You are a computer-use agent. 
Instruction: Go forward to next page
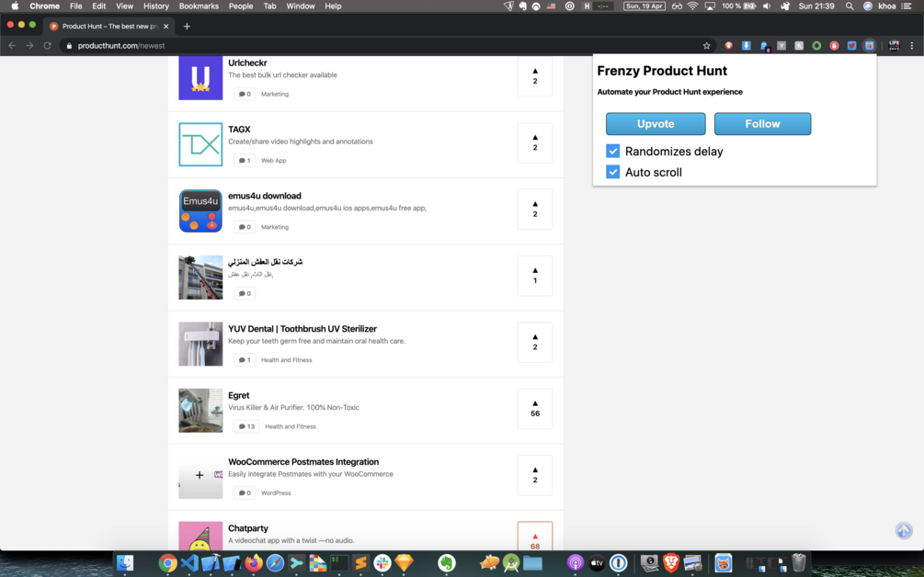click(x=29, y=45)
